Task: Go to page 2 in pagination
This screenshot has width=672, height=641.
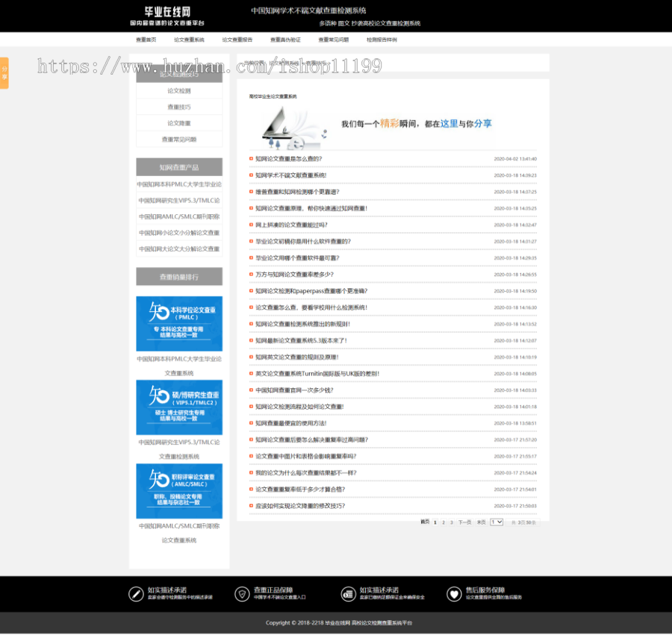Action: click(x=443, y=522)
